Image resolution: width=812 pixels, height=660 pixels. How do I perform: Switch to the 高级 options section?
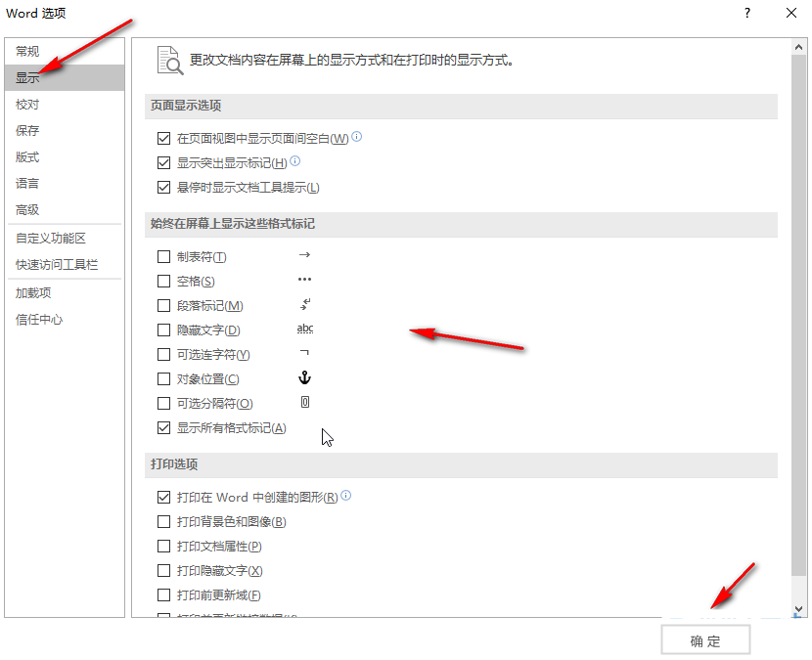[27, 207]
